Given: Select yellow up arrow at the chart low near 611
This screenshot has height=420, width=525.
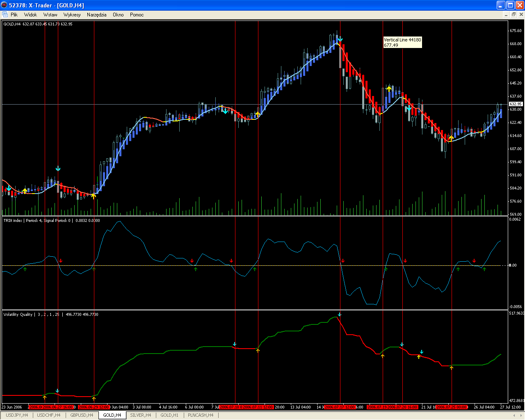Looking at the screenshot, I should pyautogui.click(x=451, y=138).
